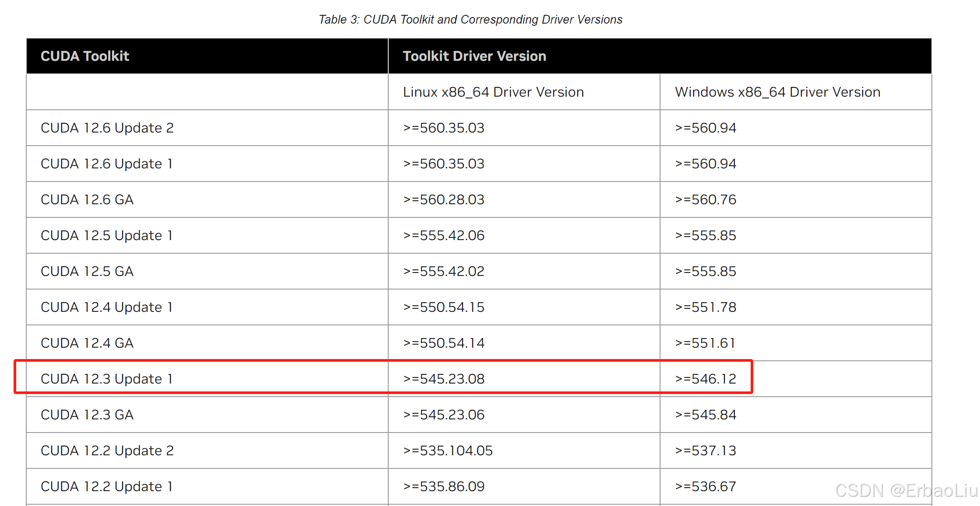This screenshot has height=506, width=980.
Task: Select the >=537.13 value
Action: click(x=706, y=450)
